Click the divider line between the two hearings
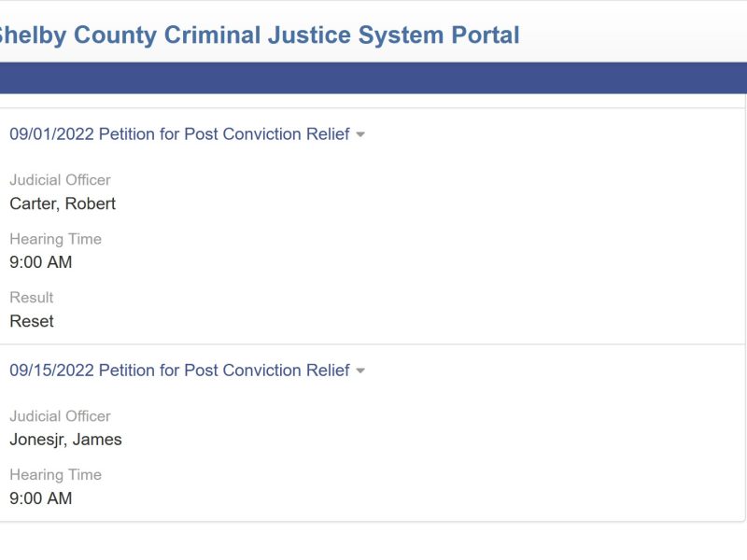 [373, 344]
